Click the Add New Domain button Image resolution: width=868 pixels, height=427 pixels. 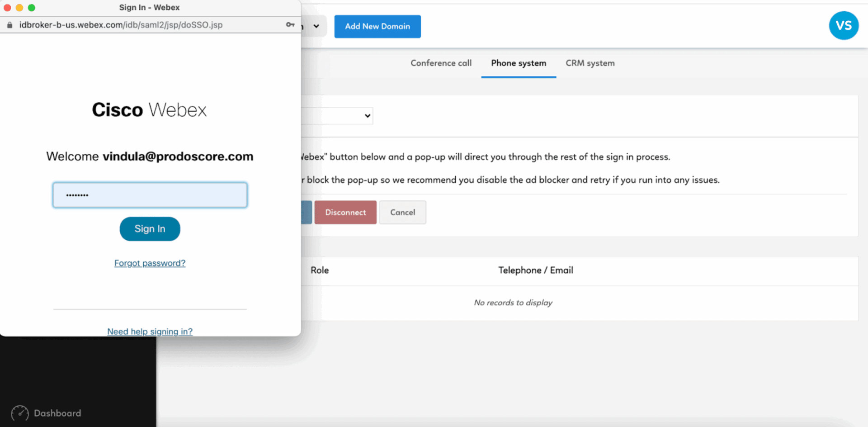click(x=377, y=26)
